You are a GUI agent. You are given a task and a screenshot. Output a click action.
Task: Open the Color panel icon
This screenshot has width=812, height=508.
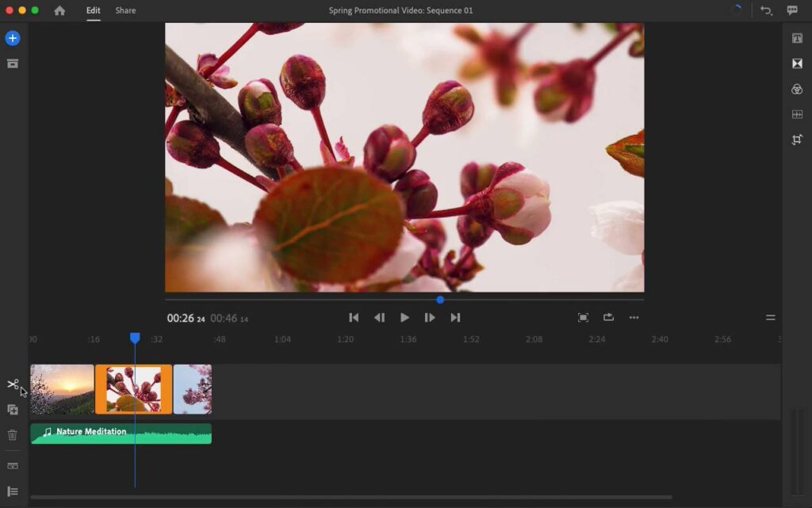tap(797, 90)
